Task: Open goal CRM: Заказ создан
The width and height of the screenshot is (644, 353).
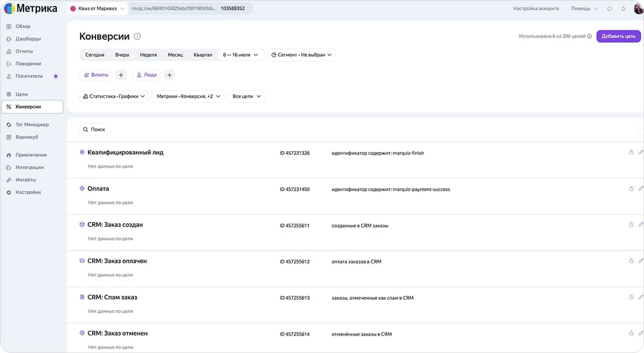Action: [115, 225]
